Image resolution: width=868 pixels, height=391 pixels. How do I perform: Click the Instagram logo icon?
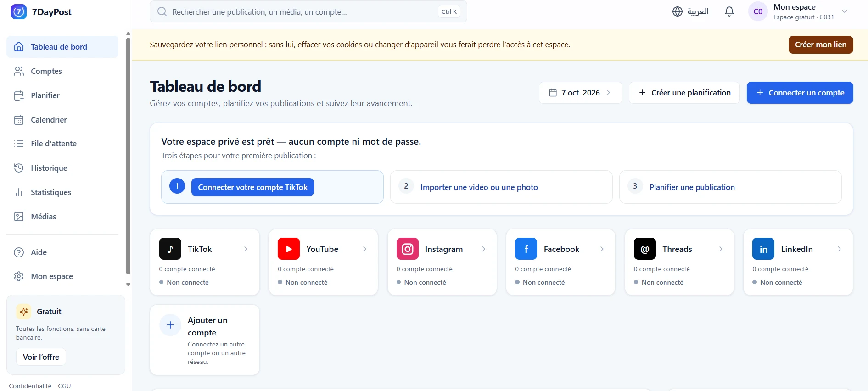coord(408,249)
